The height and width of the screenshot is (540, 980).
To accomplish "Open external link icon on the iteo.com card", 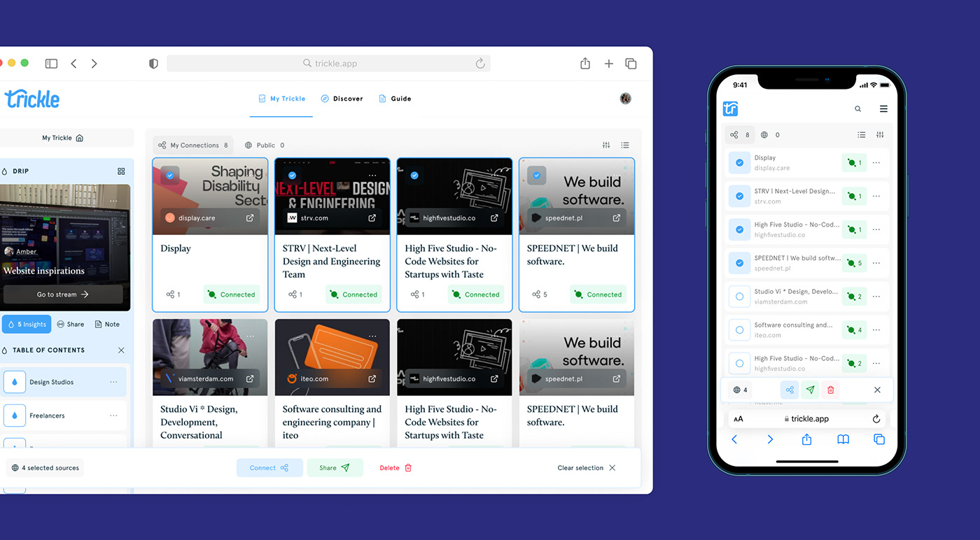I will pyautogui.click(x=372, y=379).
